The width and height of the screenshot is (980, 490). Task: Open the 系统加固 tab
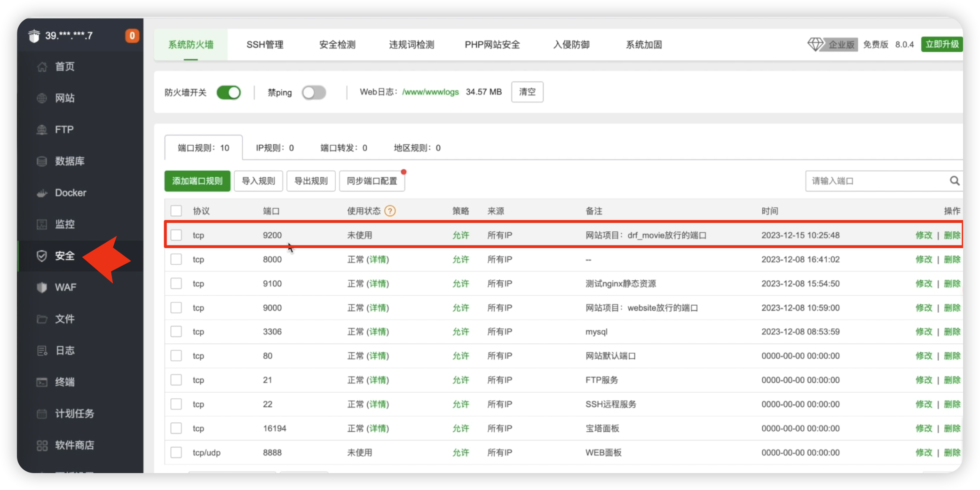coord(644,45)
